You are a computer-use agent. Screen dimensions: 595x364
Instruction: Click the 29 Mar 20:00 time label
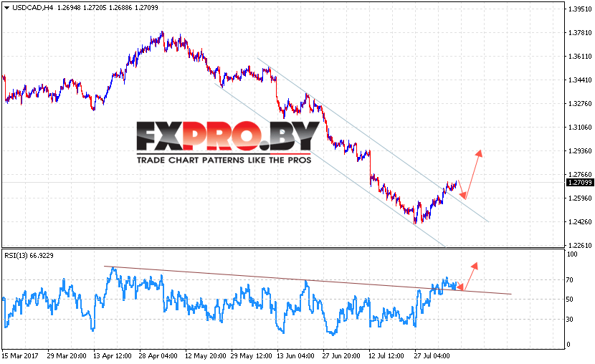point(67,355)
